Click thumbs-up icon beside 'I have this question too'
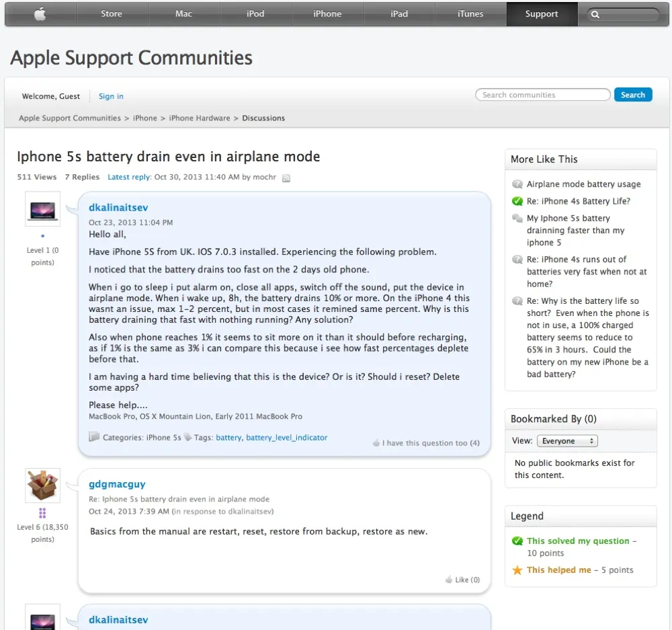Image resolution: width=672 pixels, height=630 pixels. coord(376,442)
